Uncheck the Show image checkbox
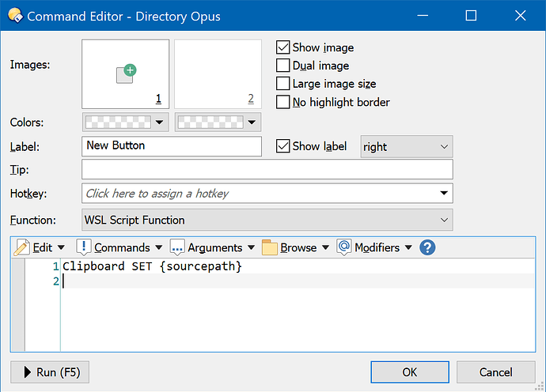The image size is (546, 392). click(282, 48)
